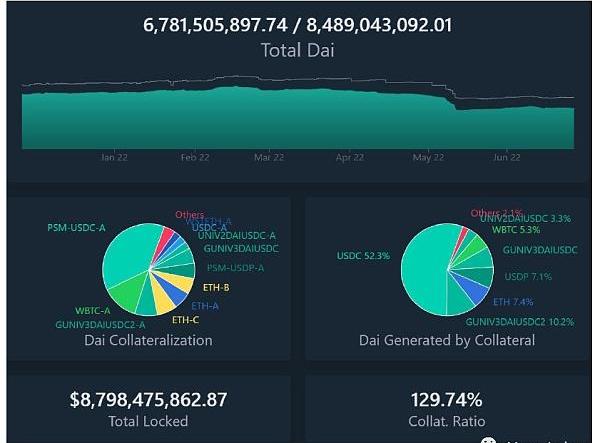Select the ETH-C label on left pie
The image size is (600, 443).
click(185, 320)
